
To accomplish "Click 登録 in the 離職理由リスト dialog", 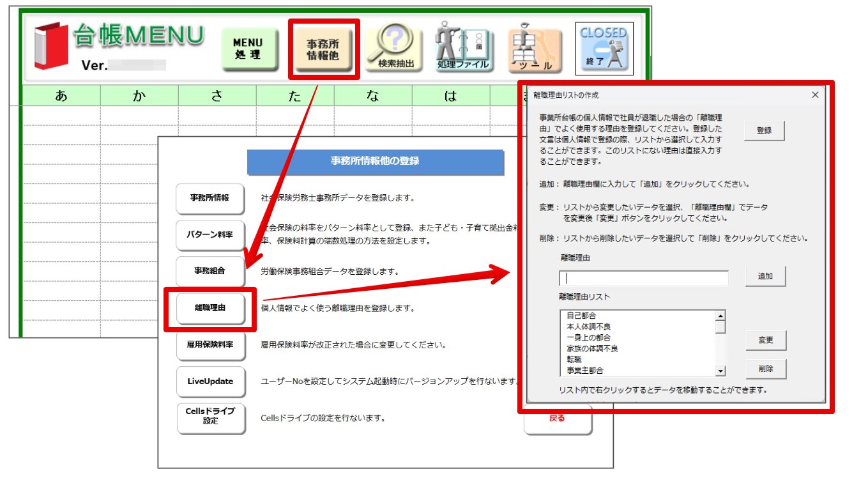I will (764, 130).
